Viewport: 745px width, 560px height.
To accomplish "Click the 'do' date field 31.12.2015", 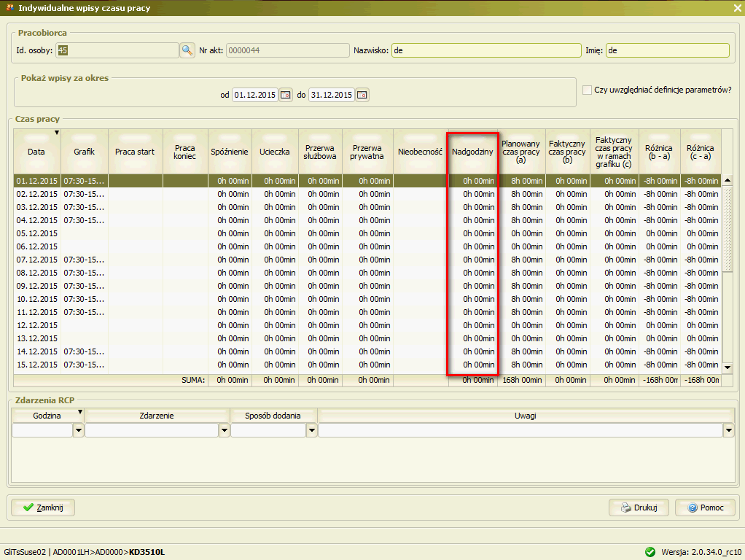I will [x=332, y=95].
